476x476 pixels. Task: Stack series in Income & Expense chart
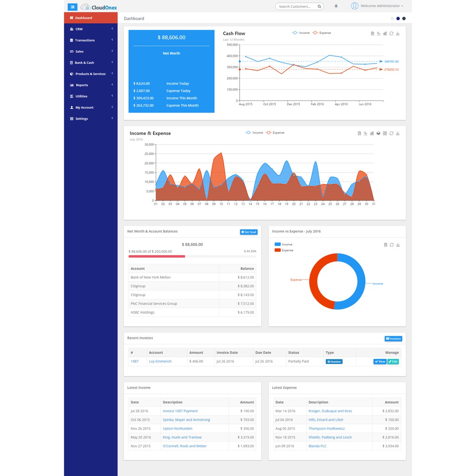378,133
